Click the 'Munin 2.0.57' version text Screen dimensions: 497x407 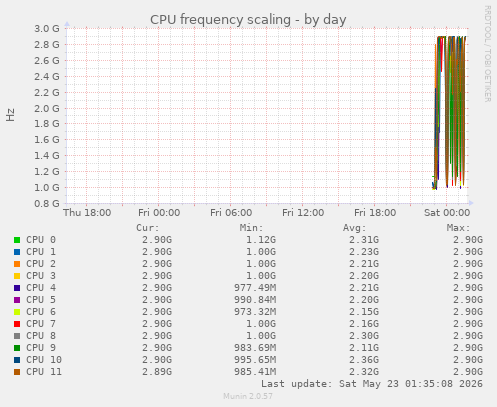[x=248, y=396]
